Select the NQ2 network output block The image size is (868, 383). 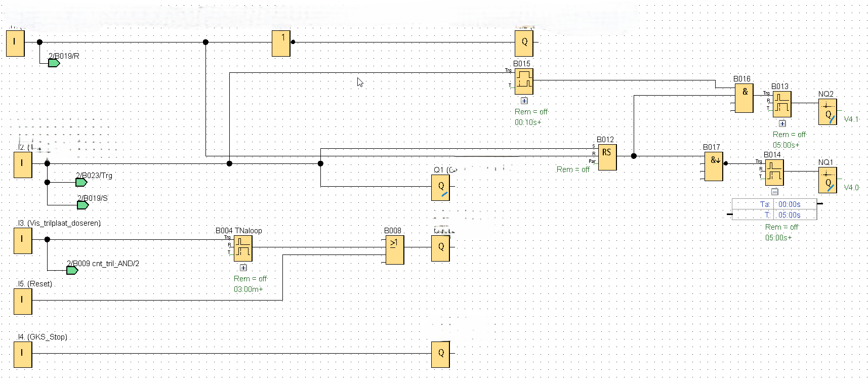pyautogui.click(x=828, y=112)
